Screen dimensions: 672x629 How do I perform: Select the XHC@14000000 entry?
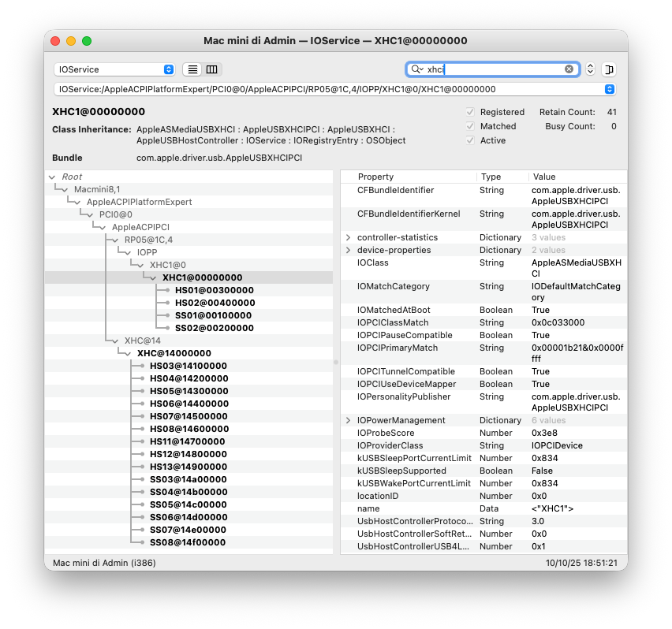(174, 353)
